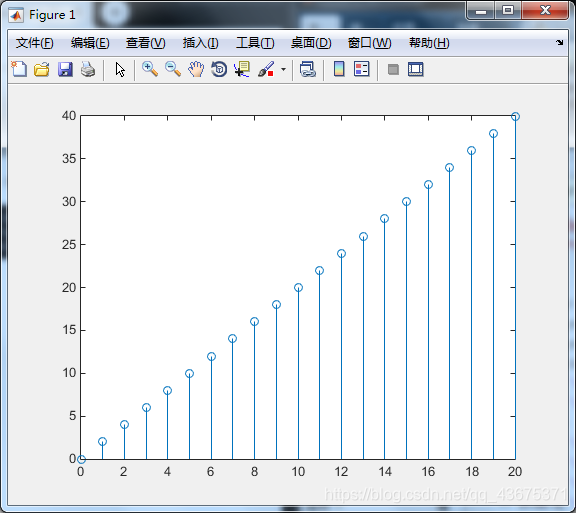576x513 pixels.
Task: Open the 插入(I) menu
Action: [x=201, y=43]
